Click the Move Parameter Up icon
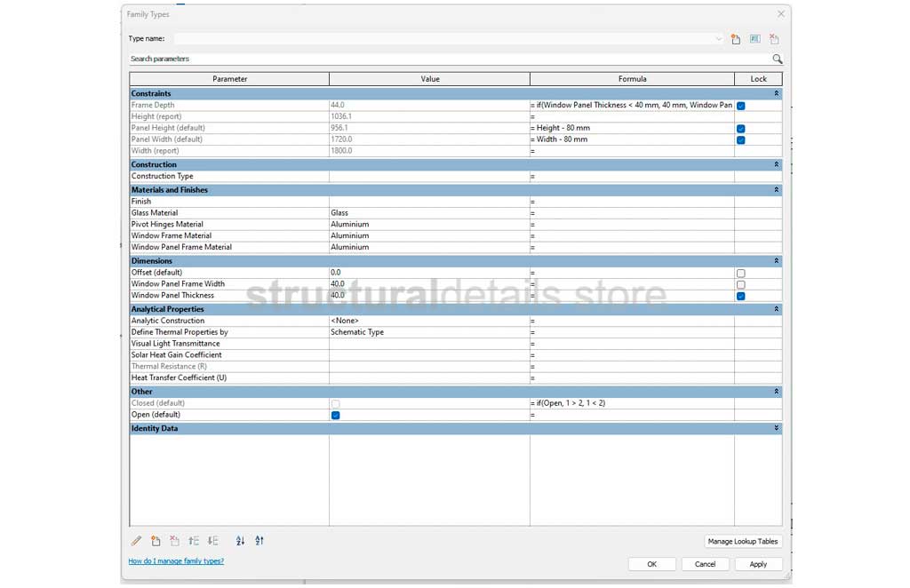 tap(194, 541)
